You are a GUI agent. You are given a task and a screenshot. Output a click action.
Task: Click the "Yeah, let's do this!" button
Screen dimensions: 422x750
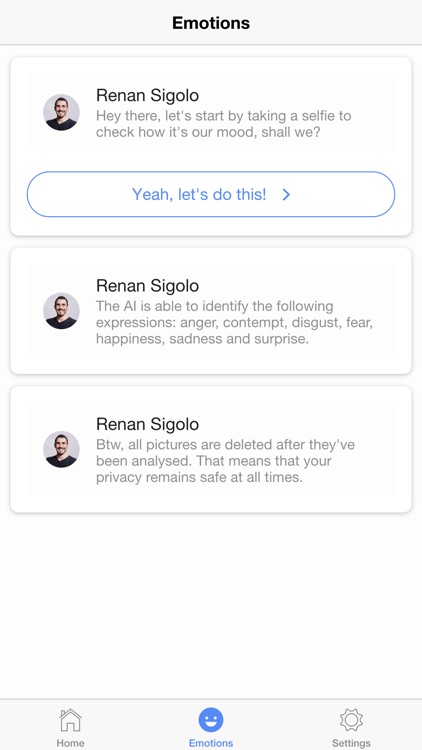tap(211, 194)
